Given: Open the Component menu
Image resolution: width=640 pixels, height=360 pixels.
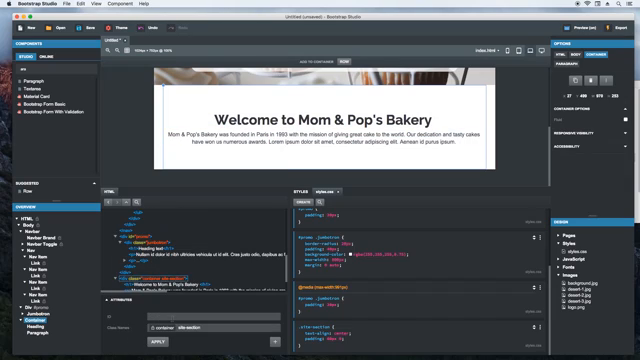Looking at the screenshot, I should (120, 4).
